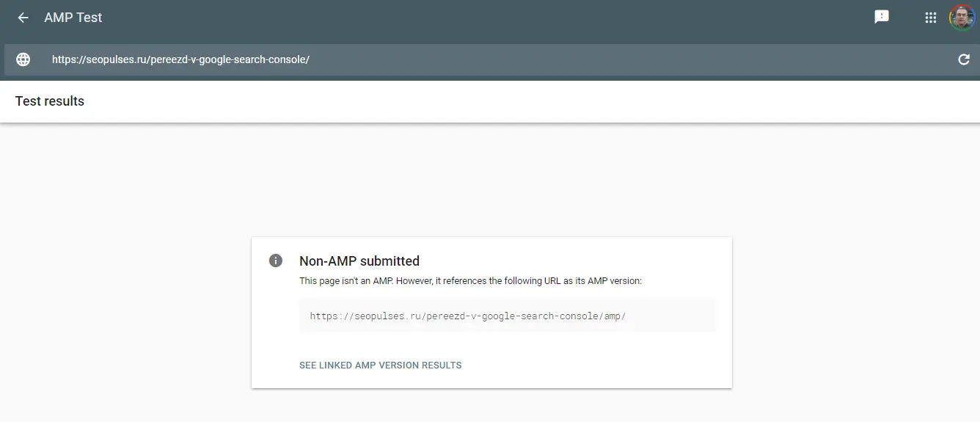Click the back arrow in the header

(23, 18)
